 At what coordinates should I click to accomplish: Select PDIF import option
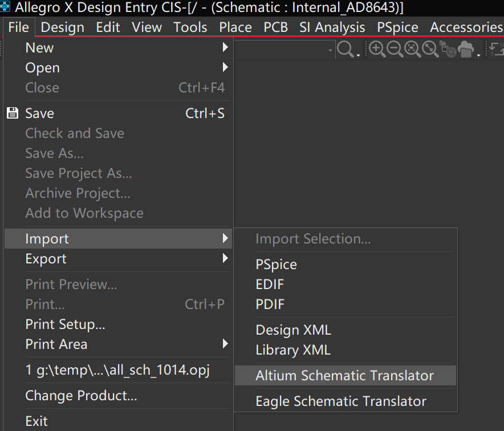click(x=346, y=304)
